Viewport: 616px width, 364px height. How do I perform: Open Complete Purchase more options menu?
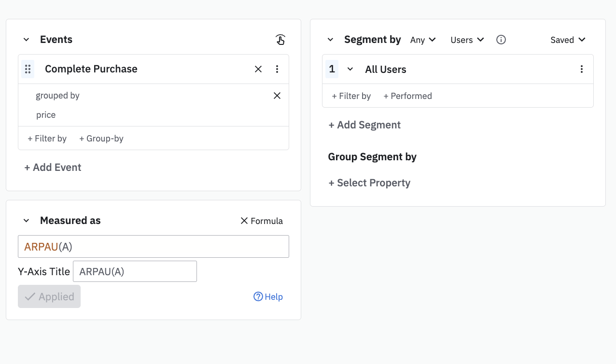tap(277, 69)
